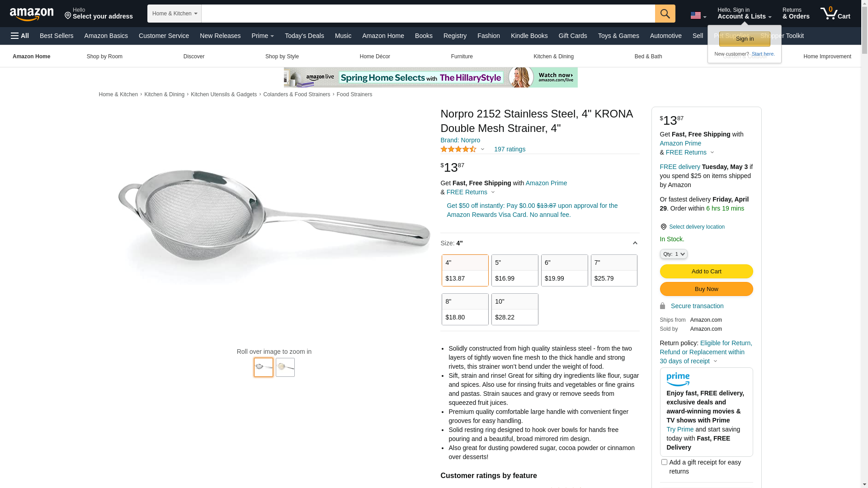The width and height of the screenshot is (868, 488).
Task: Open the All hamburger menu
Action: pyautogui.click(x=20, y=36)
